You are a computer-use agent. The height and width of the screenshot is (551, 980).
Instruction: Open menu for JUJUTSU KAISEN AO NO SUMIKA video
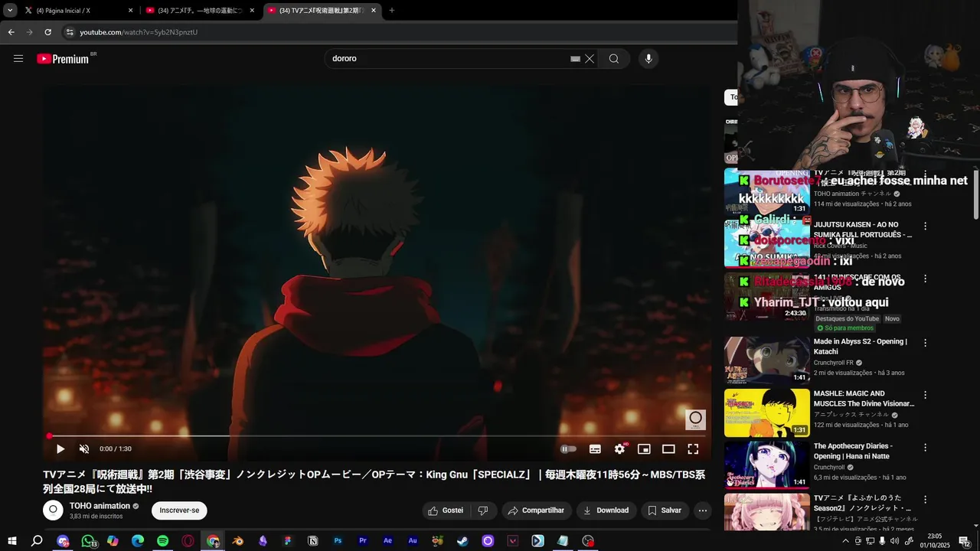click(x=926, y=226)
